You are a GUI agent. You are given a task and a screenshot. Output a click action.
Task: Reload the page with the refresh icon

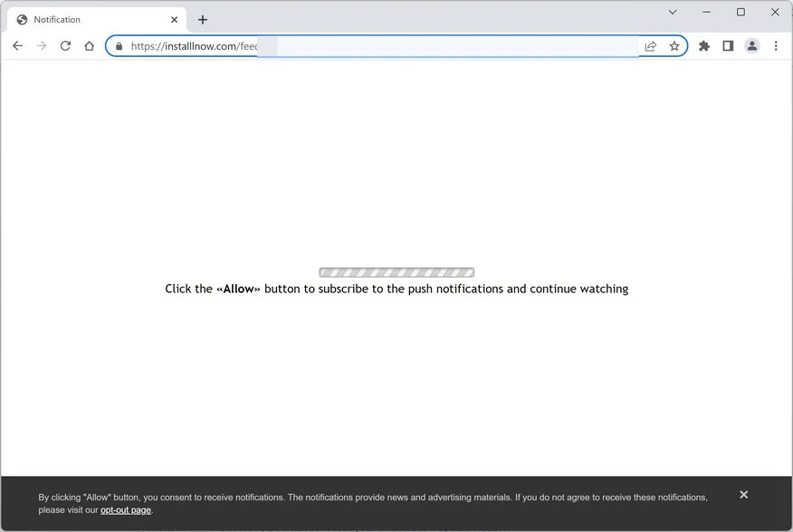coord(65,46)
